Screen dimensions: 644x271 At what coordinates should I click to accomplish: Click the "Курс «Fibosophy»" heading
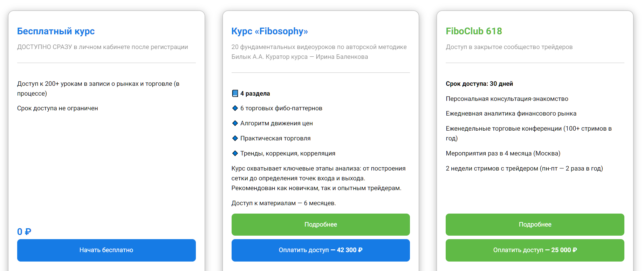point(269,31)
